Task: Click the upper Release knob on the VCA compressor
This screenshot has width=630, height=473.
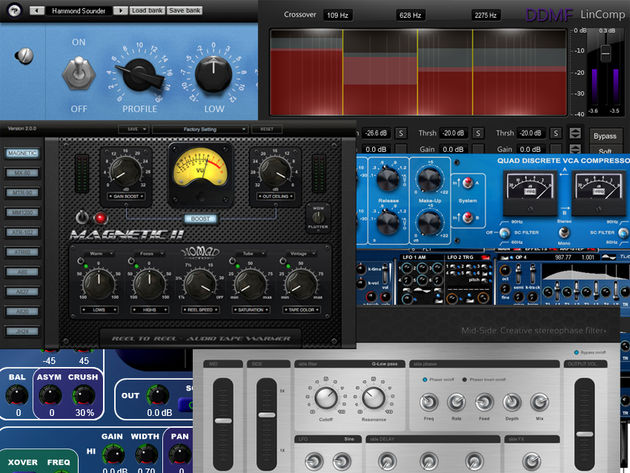Action: tap(389, 180)
